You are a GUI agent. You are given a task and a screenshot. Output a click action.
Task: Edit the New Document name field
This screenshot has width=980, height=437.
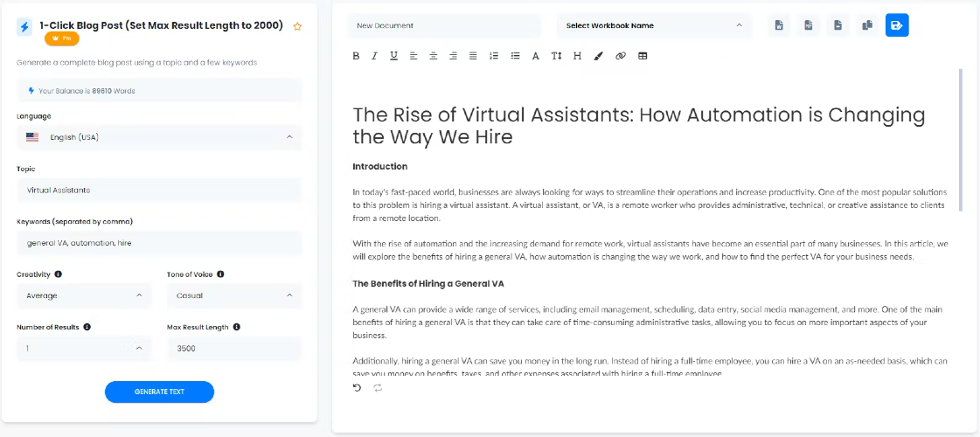pyautogui.click(x=444, y=25)
